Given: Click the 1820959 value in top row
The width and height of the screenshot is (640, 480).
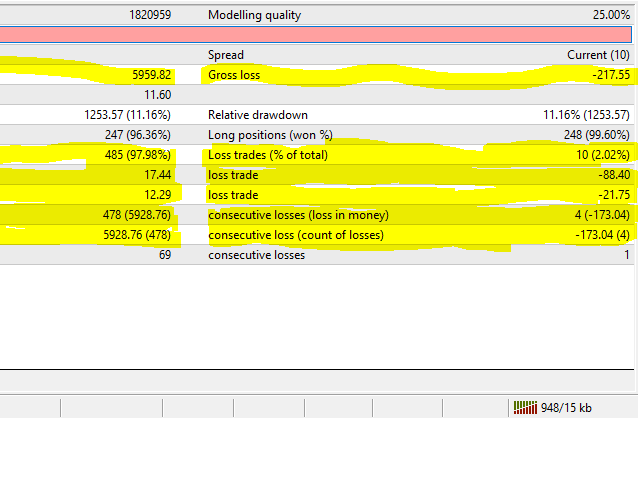Looking at the screenshot, I should 150,15.
